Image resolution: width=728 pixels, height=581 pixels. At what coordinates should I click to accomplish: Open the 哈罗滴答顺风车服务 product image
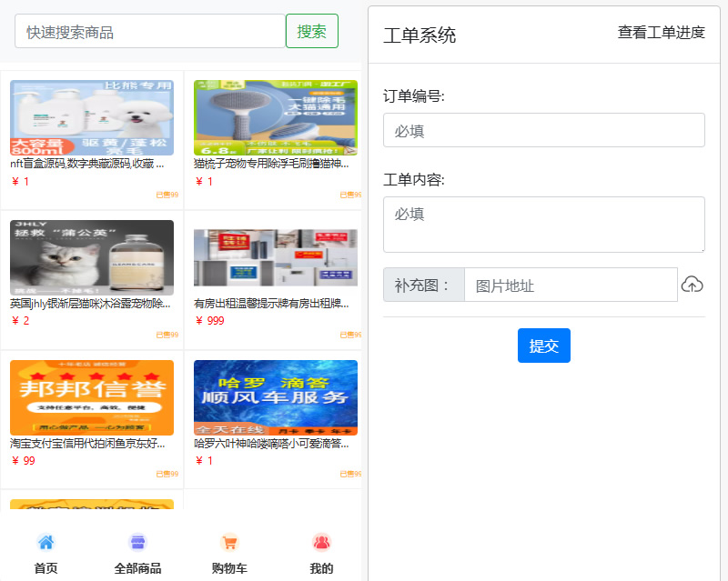click(x=275, y=397)
